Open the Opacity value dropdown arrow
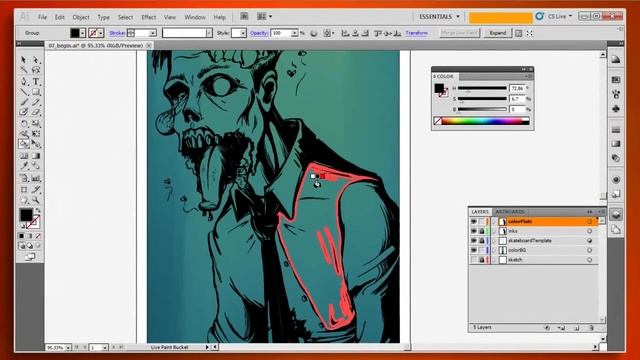The width and height of the screenshot is (640, 360). (295, 33)
